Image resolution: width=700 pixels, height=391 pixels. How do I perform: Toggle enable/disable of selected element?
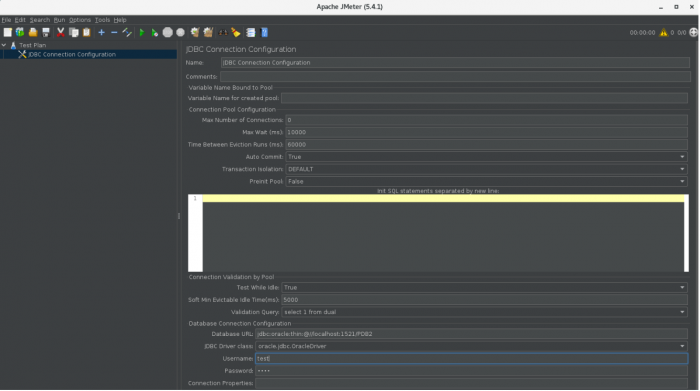pos(127,33)
